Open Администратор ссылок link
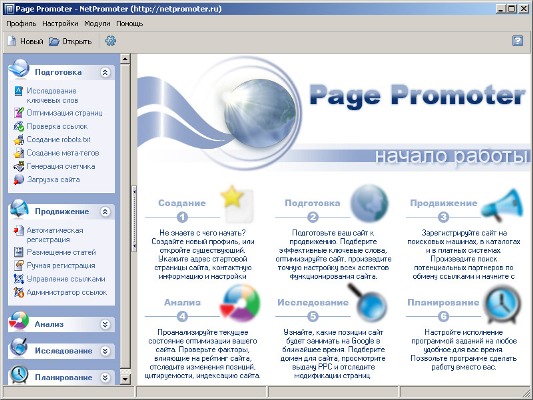This screenshot has height=400, width=533. pyautogui.click(x=67, y=292)
